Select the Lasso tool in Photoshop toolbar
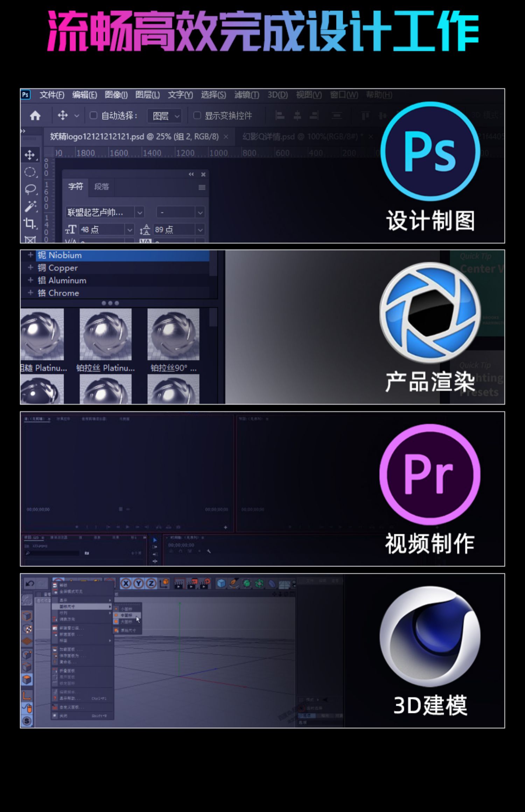The image size is (525, 812). click(31, 189)
